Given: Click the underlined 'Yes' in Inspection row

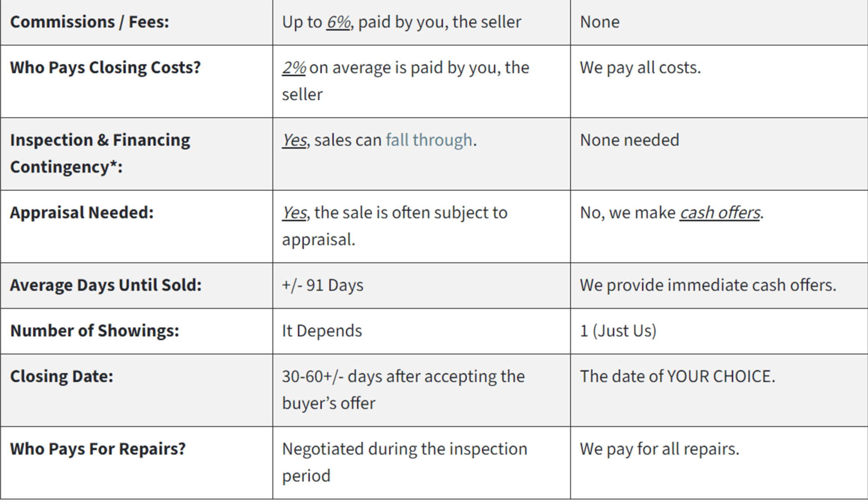Looking at the screenshot, I should point(294,140).
